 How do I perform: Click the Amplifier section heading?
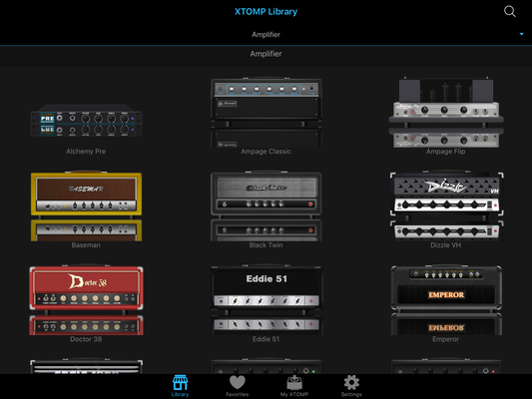click(x=266, y=54)
